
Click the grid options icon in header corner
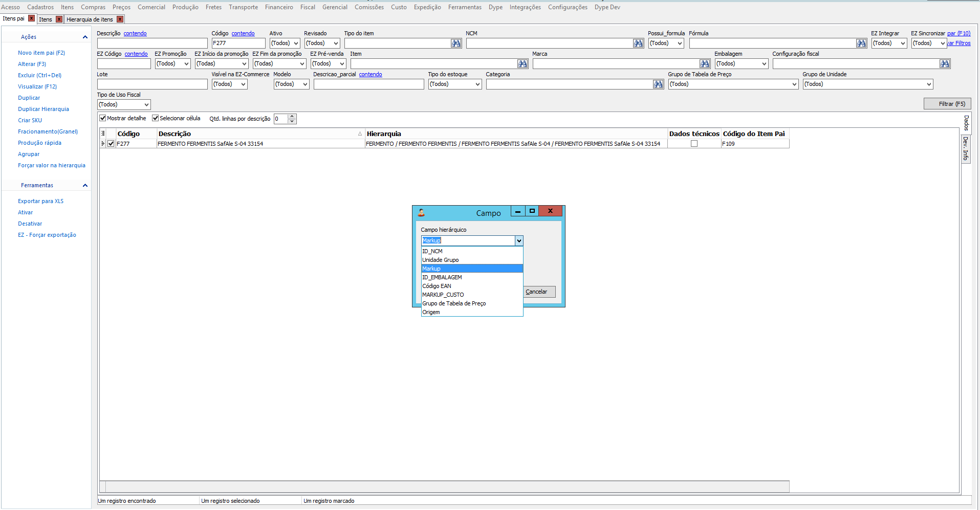coord(103,134)
